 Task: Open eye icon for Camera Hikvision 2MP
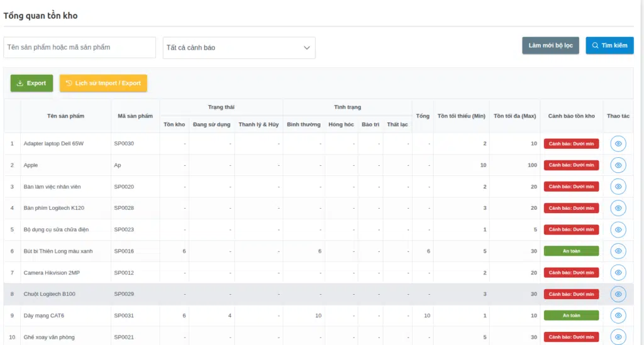click(618, 272)
